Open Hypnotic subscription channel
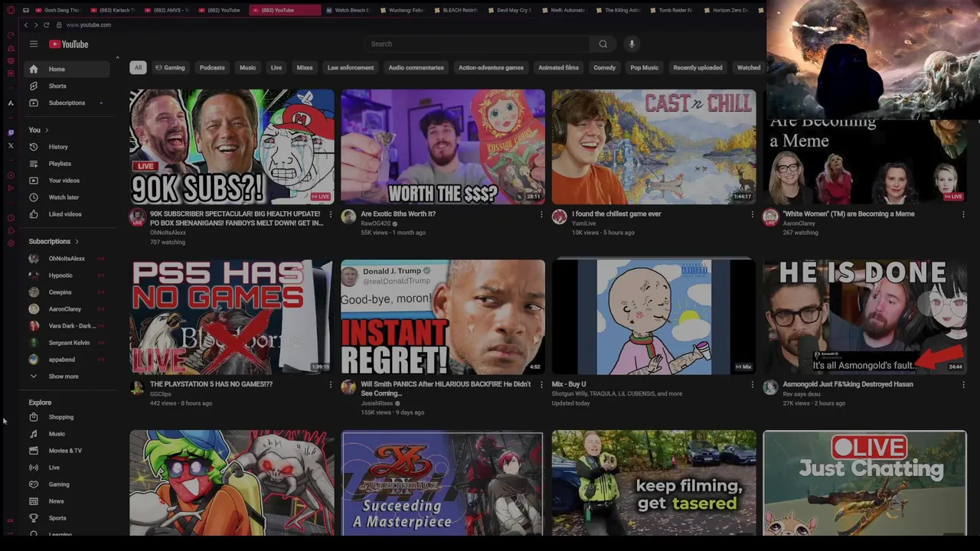980x551 pixels. 66,275
